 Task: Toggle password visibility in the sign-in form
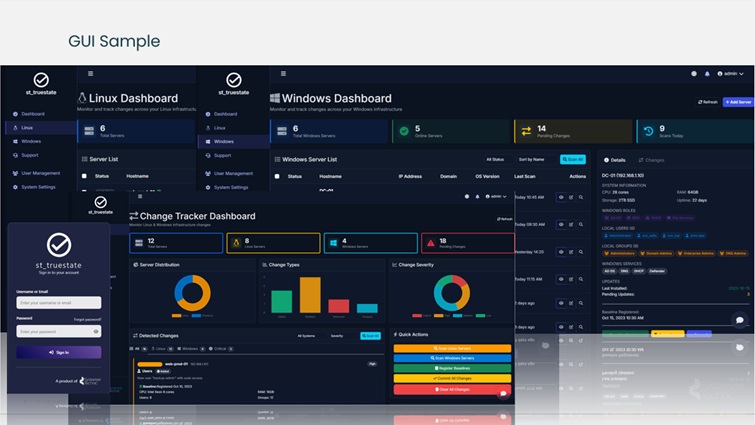(x=97, y=331)
